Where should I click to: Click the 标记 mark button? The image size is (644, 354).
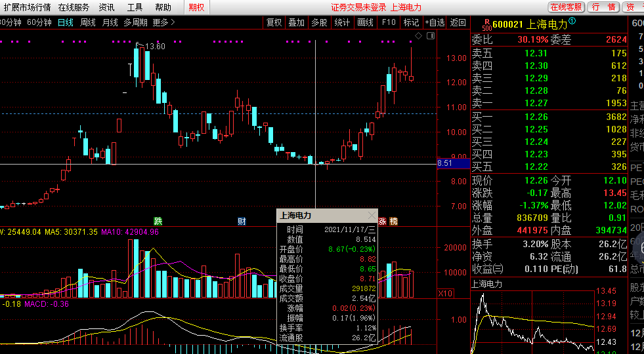point(411,22)
